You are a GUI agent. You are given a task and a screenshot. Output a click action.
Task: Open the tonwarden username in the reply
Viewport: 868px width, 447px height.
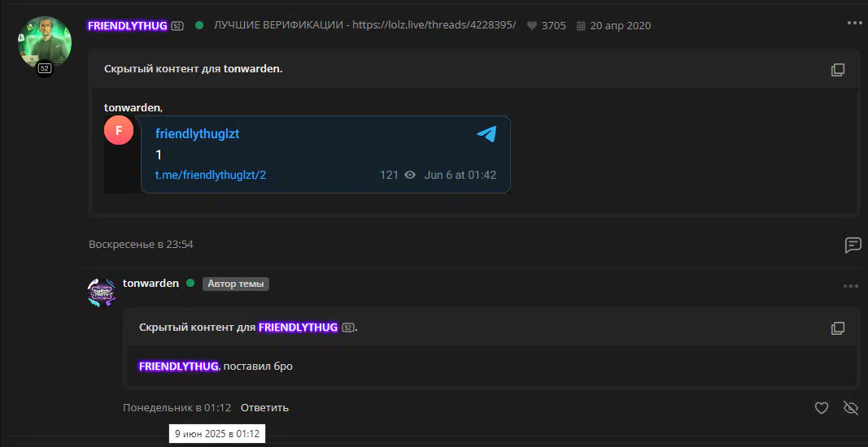(150, 284)
